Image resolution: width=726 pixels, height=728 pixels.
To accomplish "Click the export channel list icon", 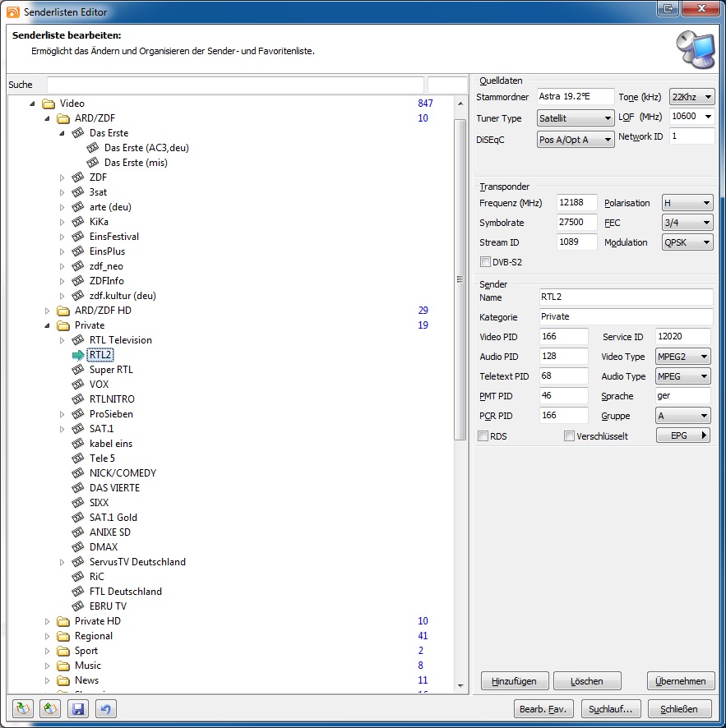I will (50, 708).
